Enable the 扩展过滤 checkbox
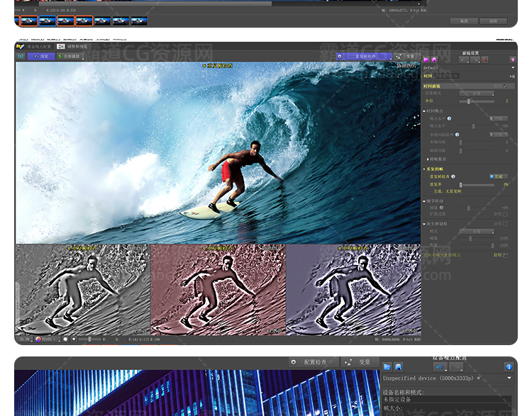532x416 pixels. click(x=505, y=214)
